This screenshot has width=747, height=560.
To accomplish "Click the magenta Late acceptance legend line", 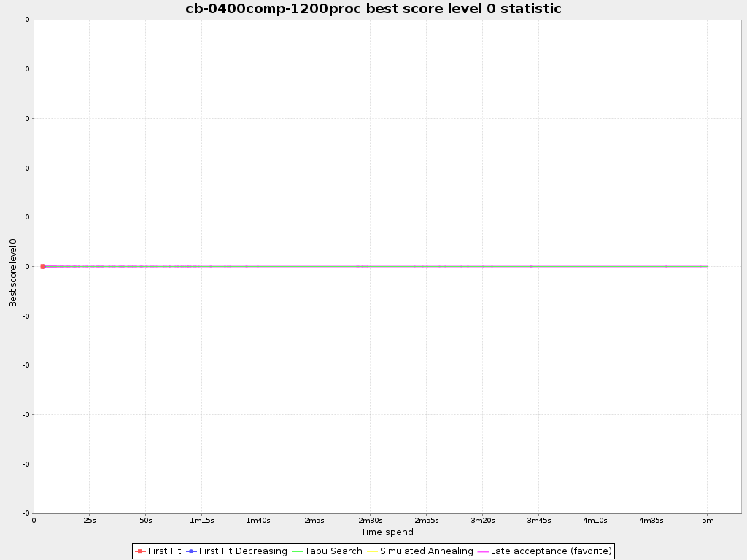I will point(483,551).
